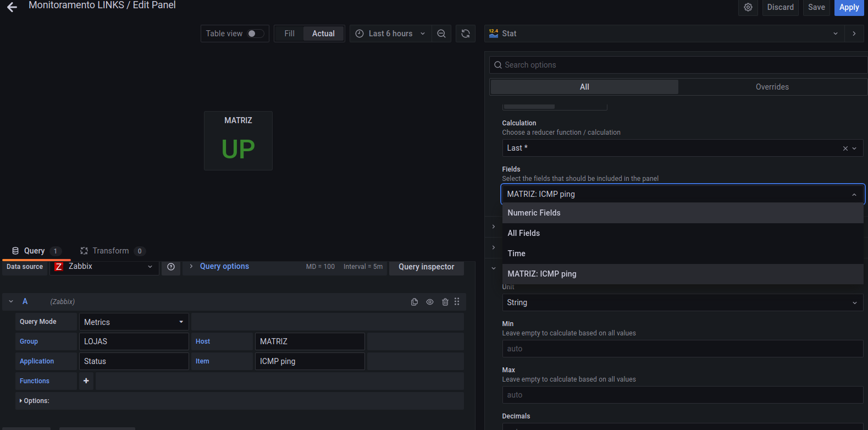
Task: Switch to the Overrides tab
Action: (x=772, y=87)
